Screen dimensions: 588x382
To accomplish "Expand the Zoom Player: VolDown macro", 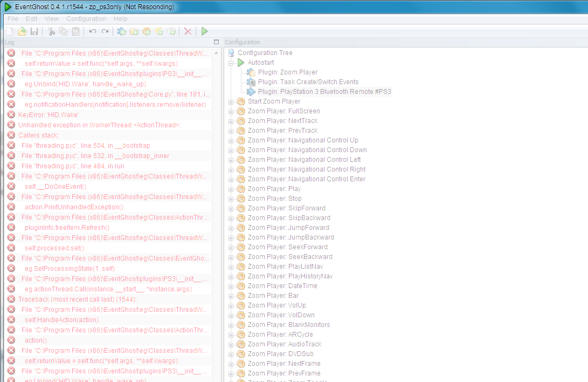I will (231, 316).
